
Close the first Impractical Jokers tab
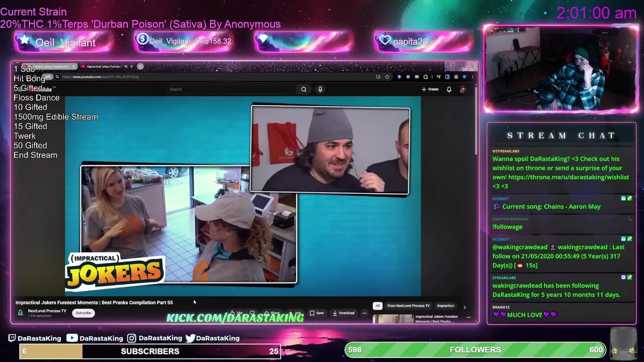click(x=73, y=66)
